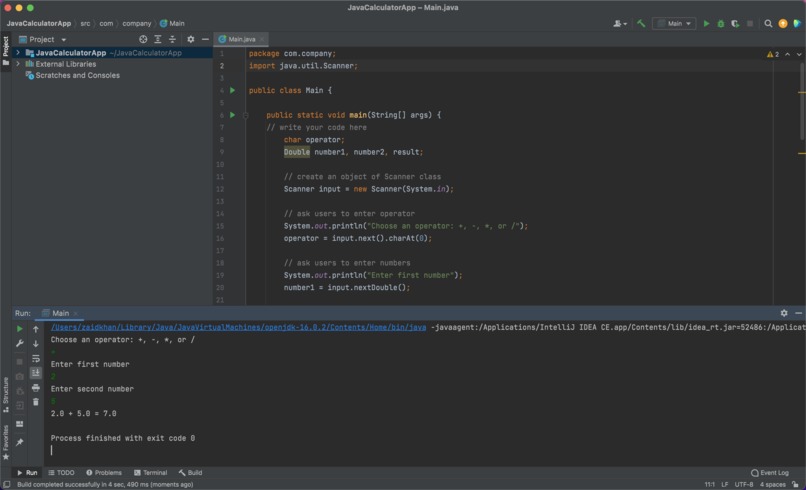Open the Build tool window tab
Screen dimensions: 806x490
click(x=190, y=473)
